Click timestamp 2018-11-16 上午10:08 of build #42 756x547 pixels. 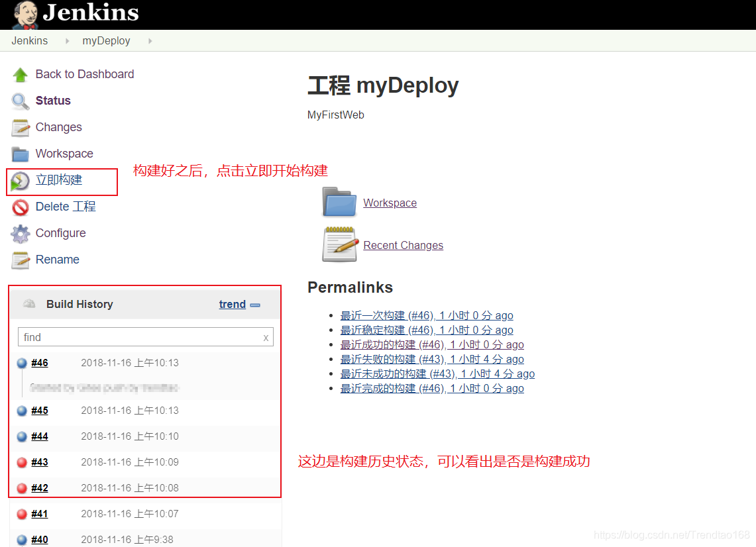click(130, 488)
